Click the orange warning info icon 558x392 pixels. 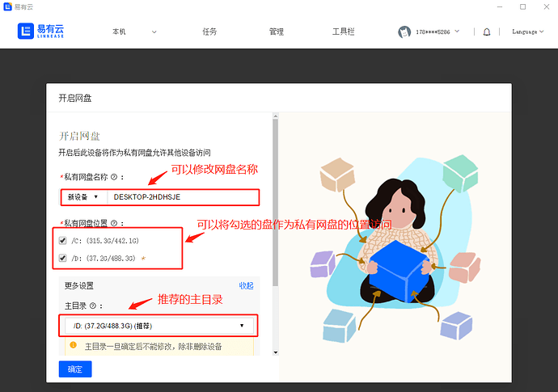pos(73,345)
